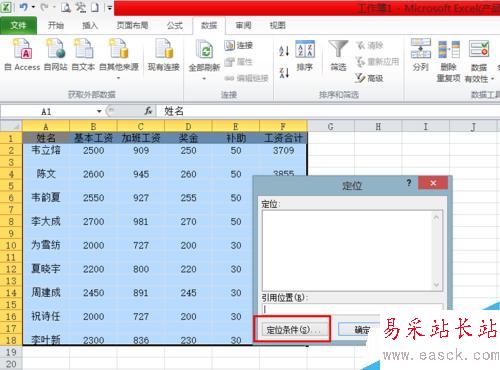
Task: Click the insert function fx icon
Action: 148,111
